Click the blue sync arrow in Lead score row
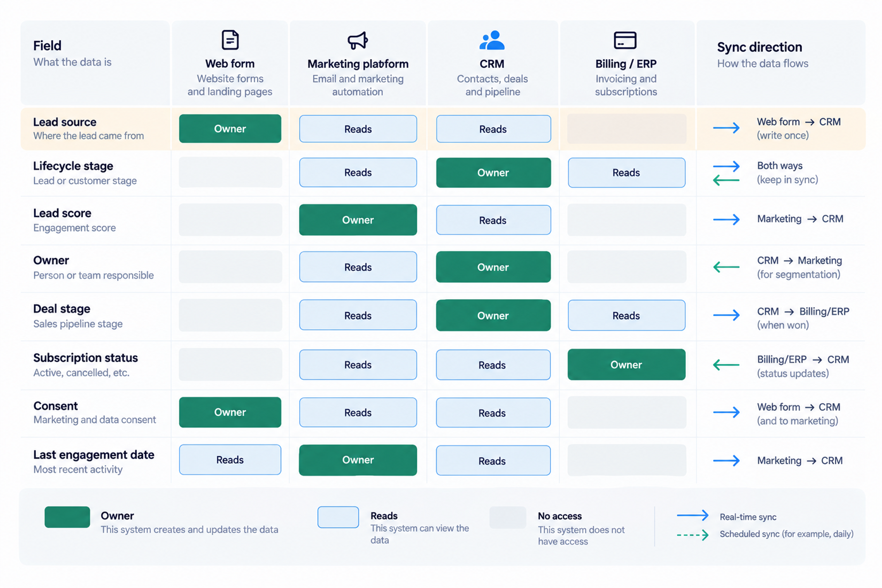The height and width of the screenshot is (588, 882). point(726,219)
